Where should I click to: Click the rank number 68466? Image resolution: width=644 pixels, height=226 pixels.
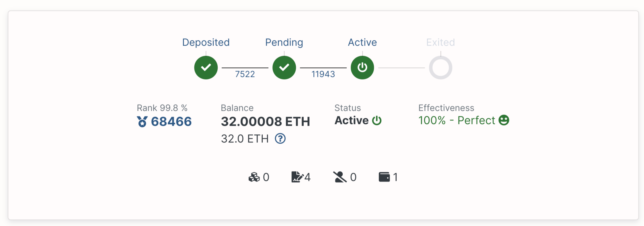click(171, 121)
